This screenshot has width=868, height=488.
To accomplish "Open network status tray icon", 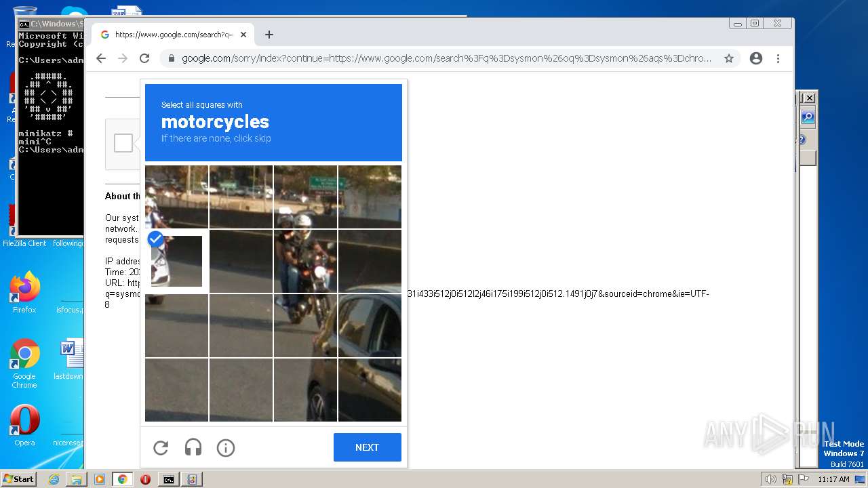I will pos(787,479).
